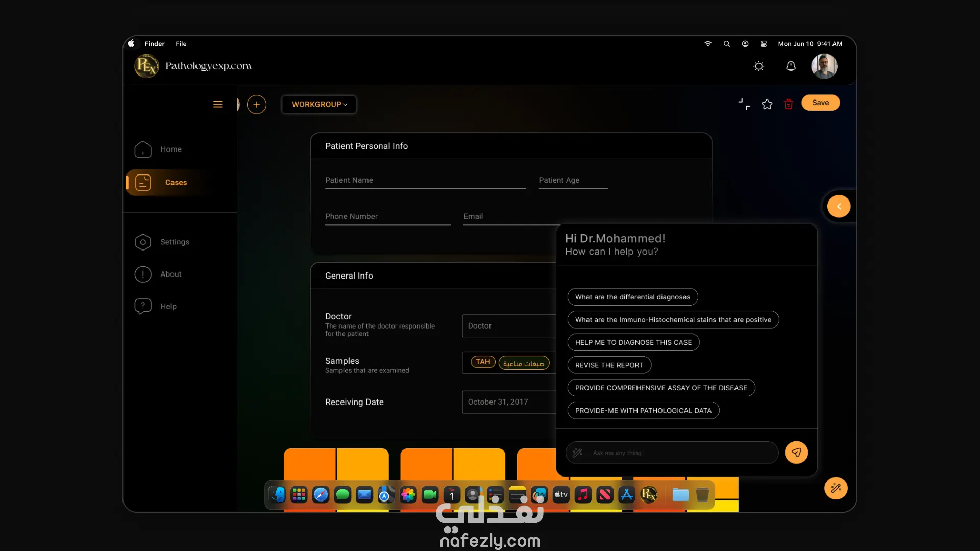Click the hamburger menu icon in sidebar
980x551 pixels.
tap(217, 104)
